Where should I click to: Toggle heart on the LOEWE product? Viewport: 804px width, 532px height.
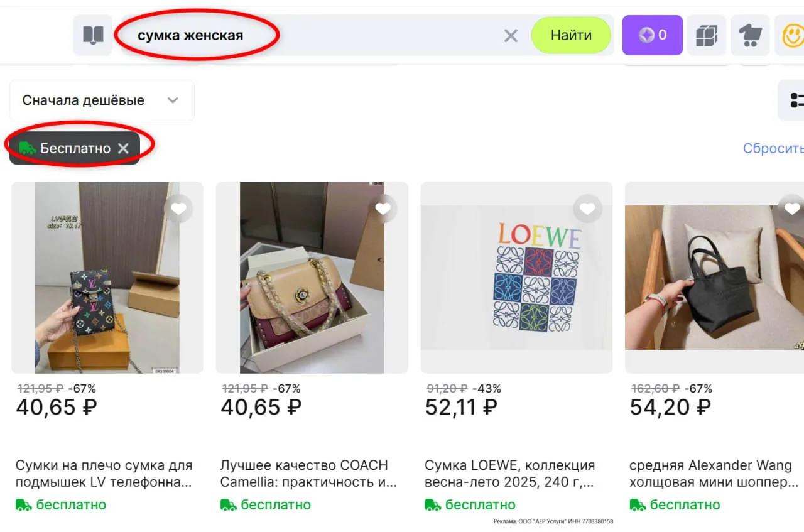pos(588,209)
